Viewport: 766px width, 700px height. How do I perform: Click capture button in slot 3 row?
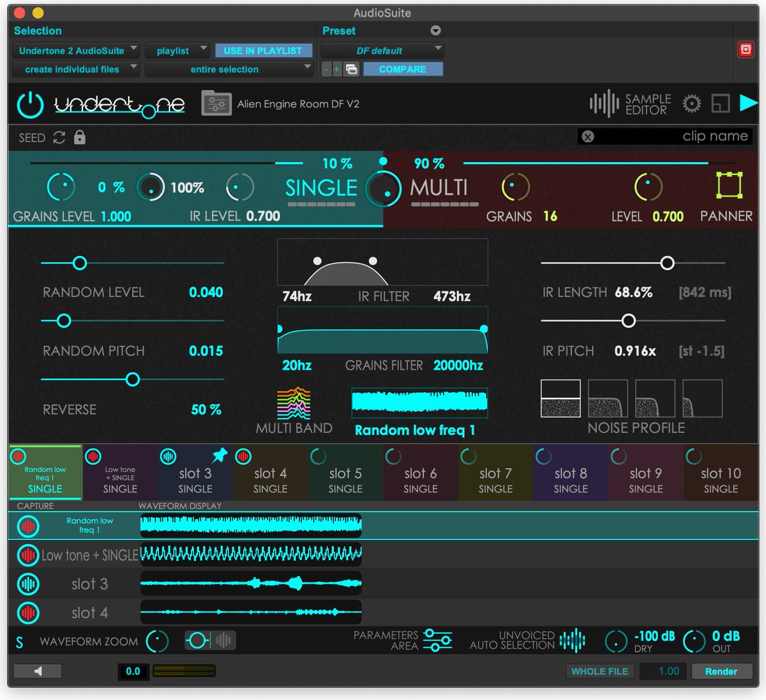[27, 584]
